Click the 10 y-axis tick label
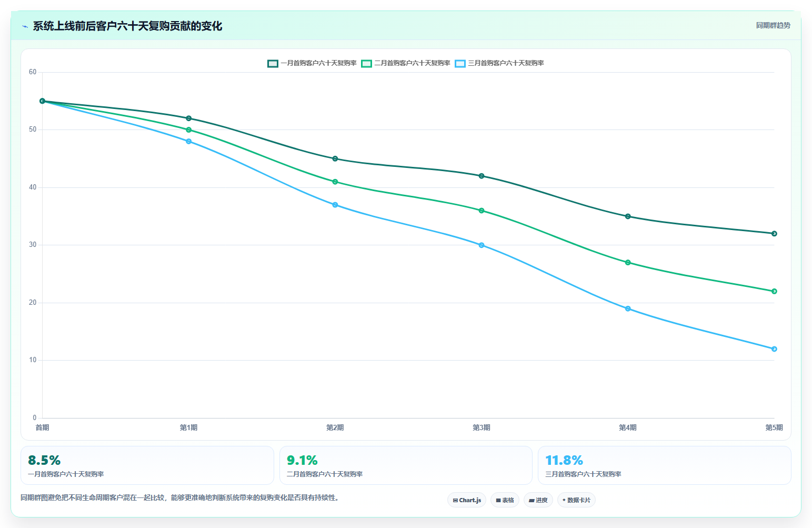The width and height of the screenshot is (812, 528). coord(33,360)
